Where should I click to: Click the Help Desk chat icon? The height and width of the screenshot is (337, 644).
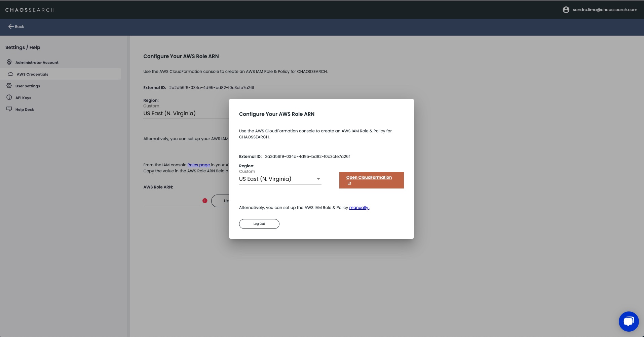tap(9, 109)
